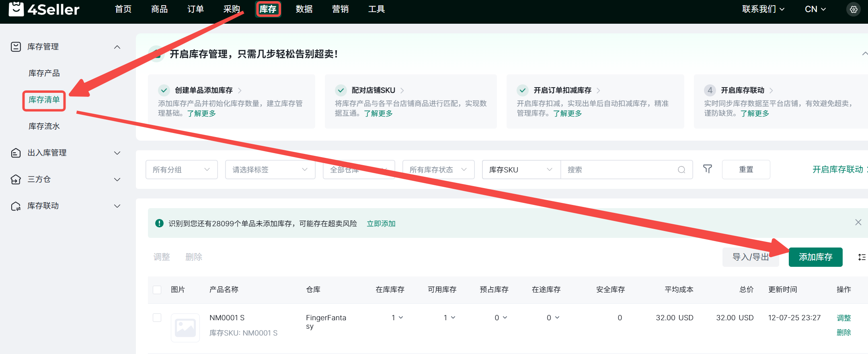Click the 4Seller logo

coord(44,9)
